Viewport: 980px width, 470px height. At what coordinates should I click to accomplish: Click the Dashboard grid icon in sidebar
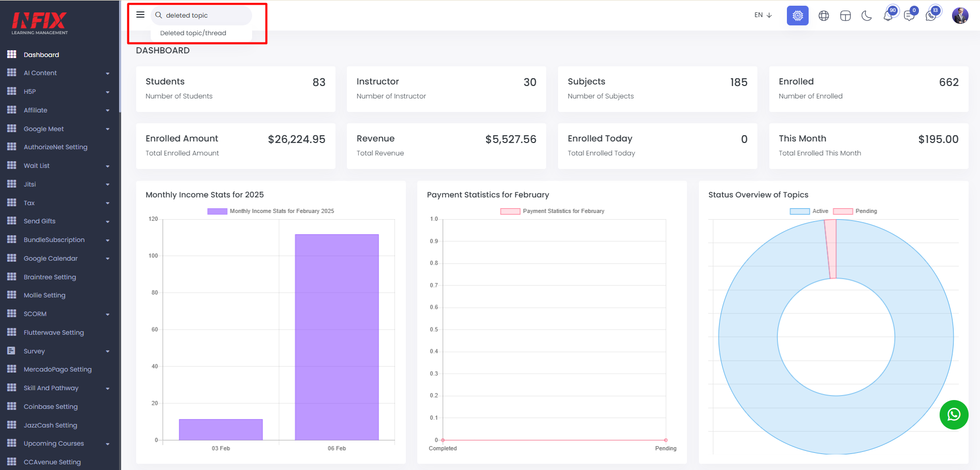12,54
